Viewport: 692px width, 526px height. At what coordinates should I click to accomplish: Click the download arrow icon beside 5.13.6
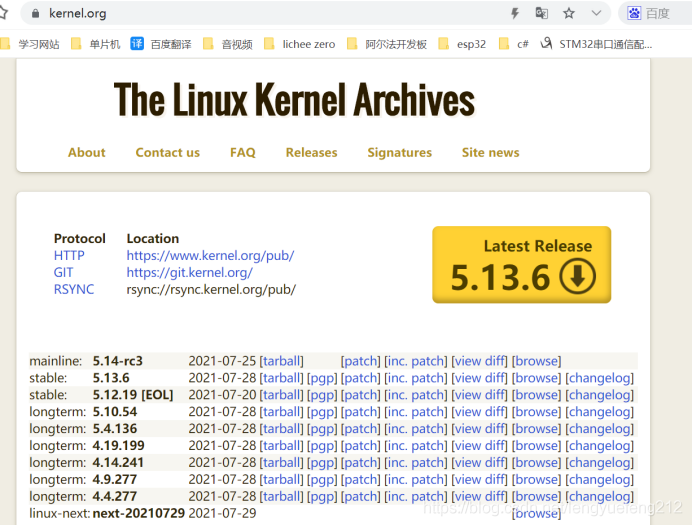[x=577, y=277]
